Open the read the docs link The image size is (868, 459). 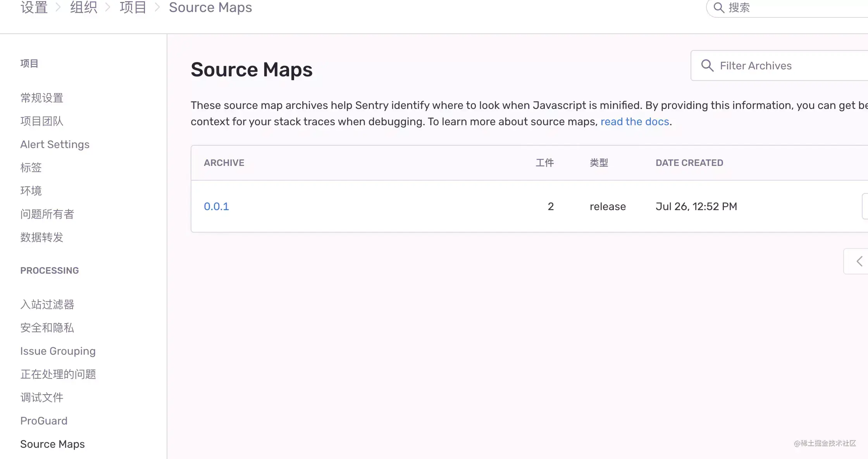[635, 122]
